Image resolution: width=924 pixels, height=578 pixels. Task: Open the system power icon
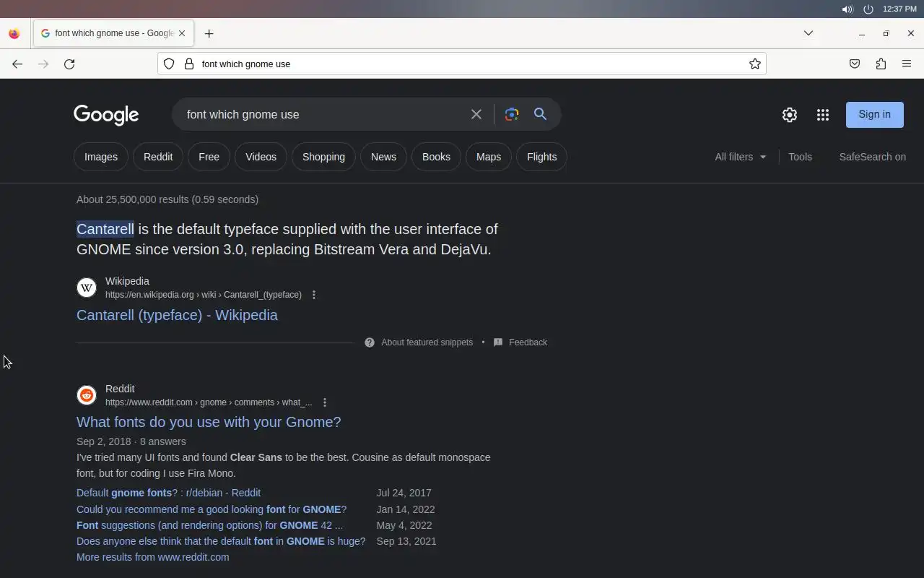[x=868, y=9]
